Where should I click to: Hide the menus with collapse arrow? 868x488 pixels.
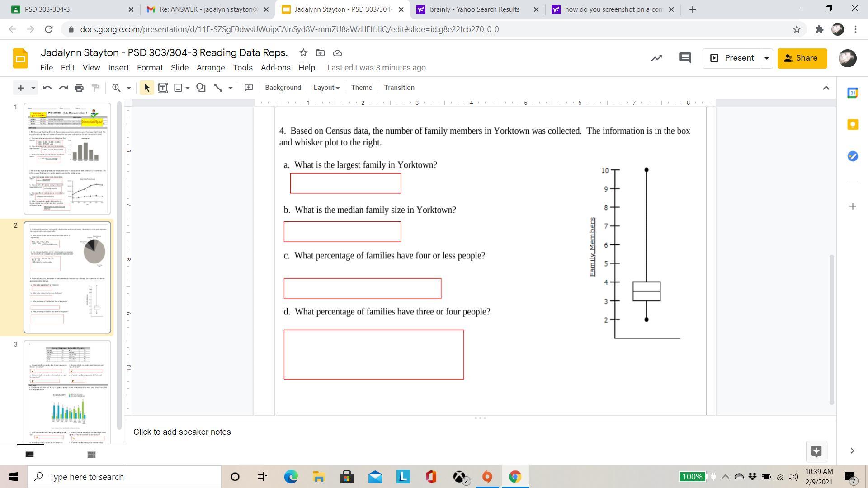pos(826,88)
